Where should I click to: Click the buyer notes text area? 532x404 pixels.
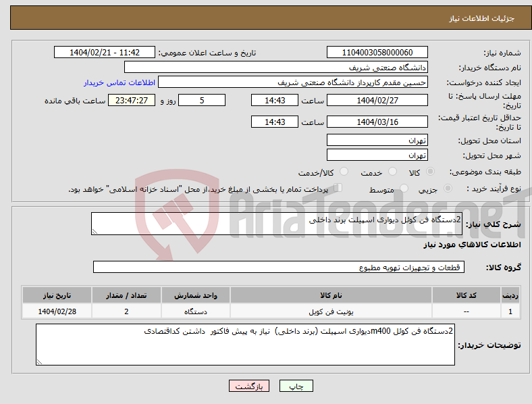(245, 345)
